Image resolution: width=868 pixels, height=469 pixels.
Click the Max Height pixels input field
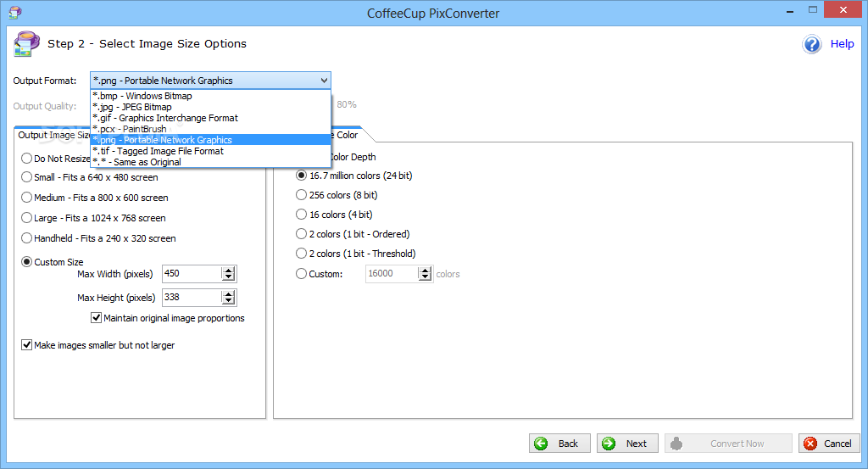point(192,298)
